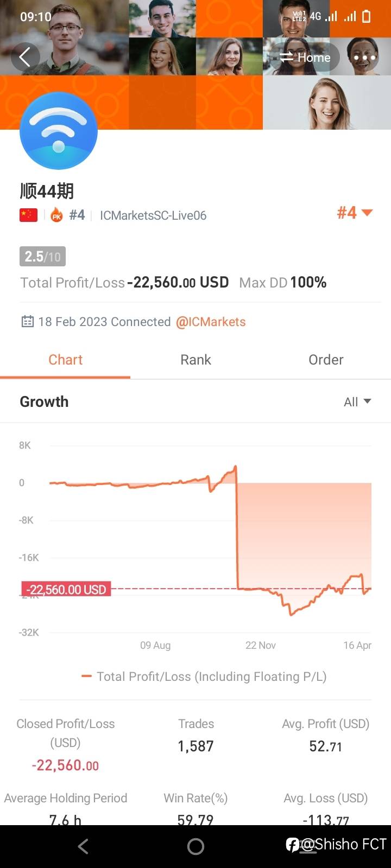391x868 pixels.
Task: Open the All time range dropdown
Action: (357, 402)
